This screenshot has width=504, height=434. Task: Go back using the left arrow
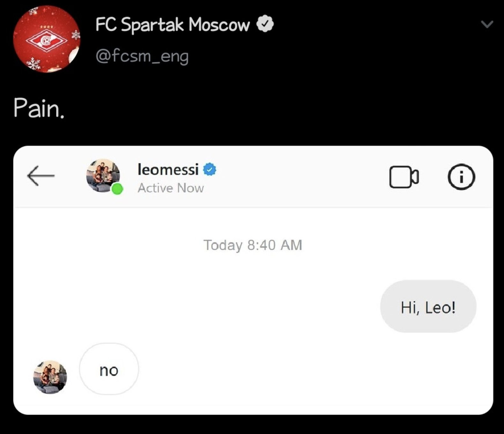click(x=41, y=176)
